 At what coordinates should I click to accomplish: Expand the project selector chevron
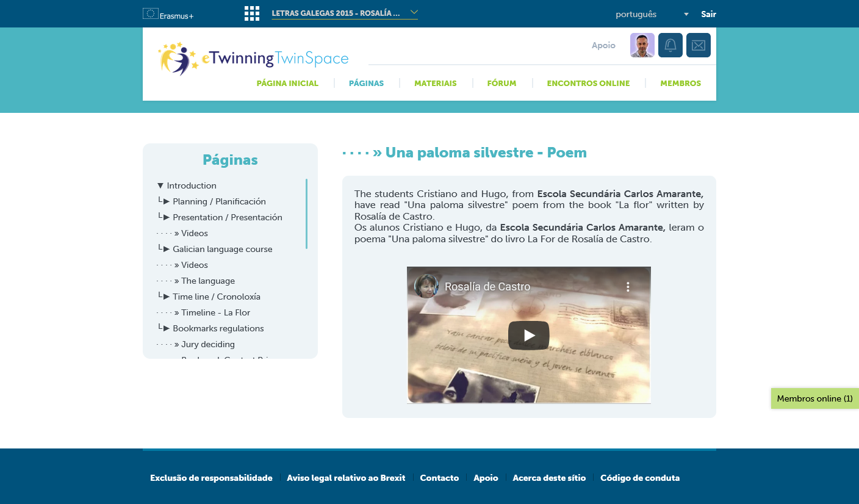(x=414, y=12)
